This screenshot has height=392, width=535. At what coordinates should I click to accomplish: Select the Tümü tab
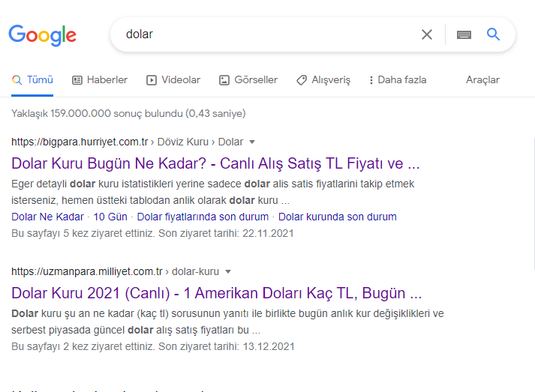click(x=32, y=79)
